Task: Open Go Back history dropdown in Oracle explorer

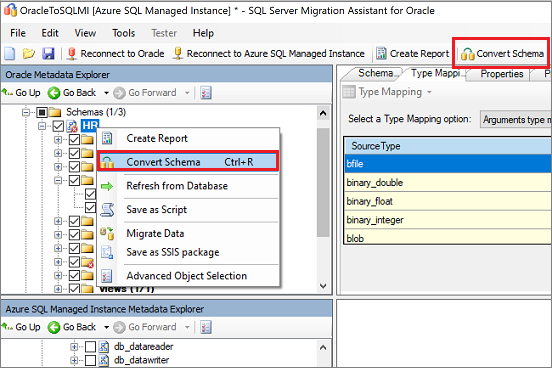Action: pos(106,93)
